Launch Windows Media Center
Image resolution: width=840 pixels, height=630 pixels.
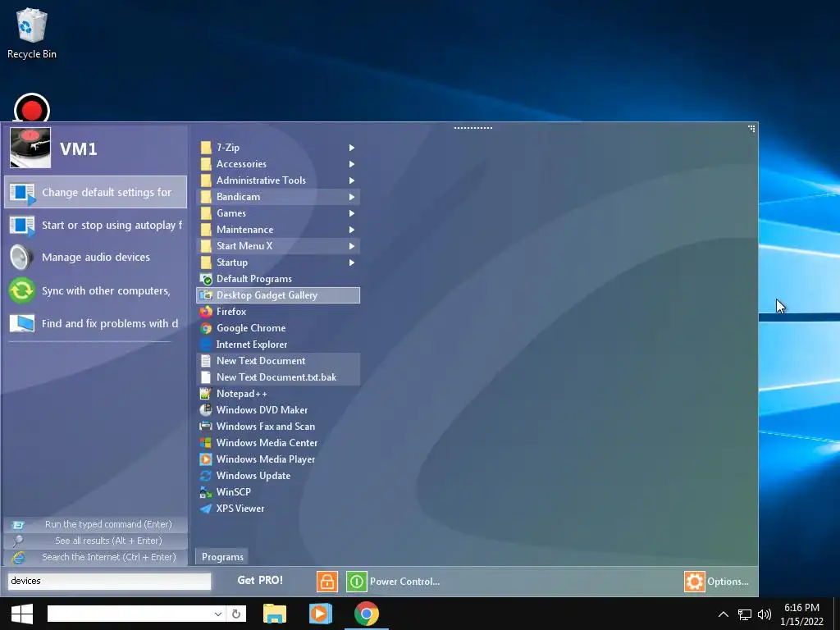[277, 442]
